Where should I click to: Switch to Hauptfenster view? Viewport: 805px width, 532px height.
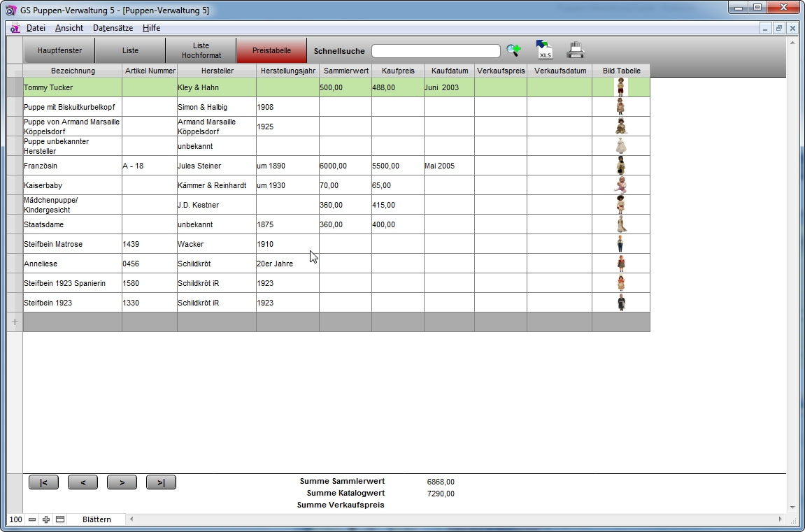pos(59,51)
